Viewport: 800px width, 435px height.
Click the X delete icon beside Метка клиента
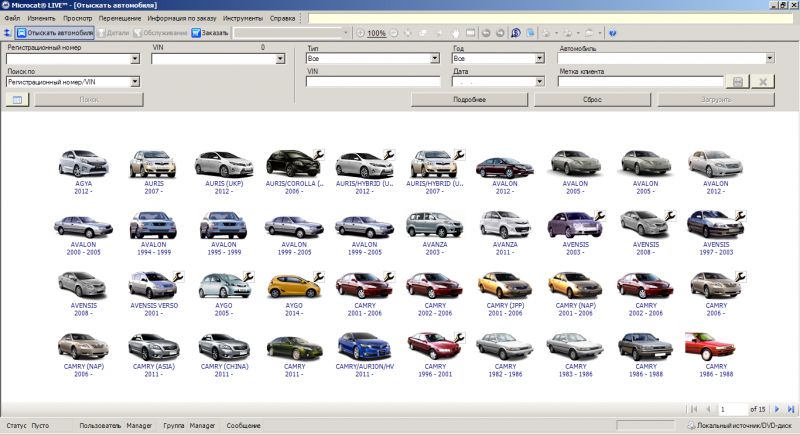tap(763, 82)
